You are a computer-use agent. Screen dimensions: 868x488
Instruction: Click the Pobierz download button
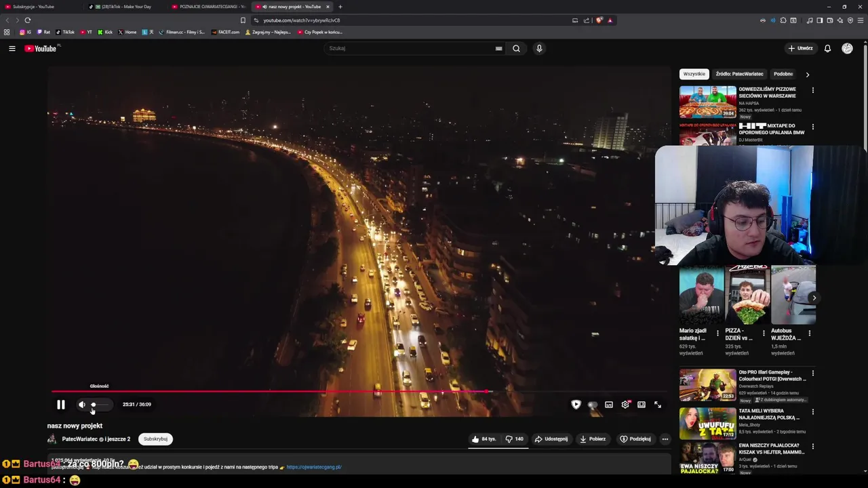pos(593,439)
